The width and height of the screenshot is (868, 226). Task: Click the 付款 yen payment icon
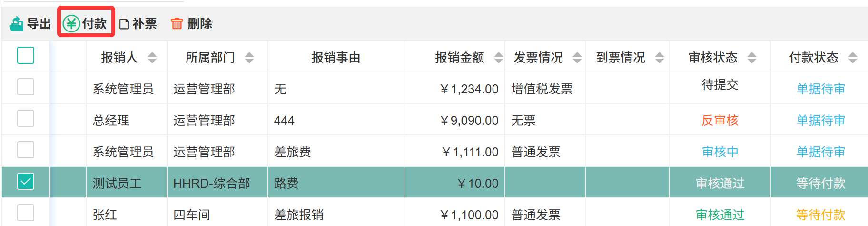[x=71, y=23]
